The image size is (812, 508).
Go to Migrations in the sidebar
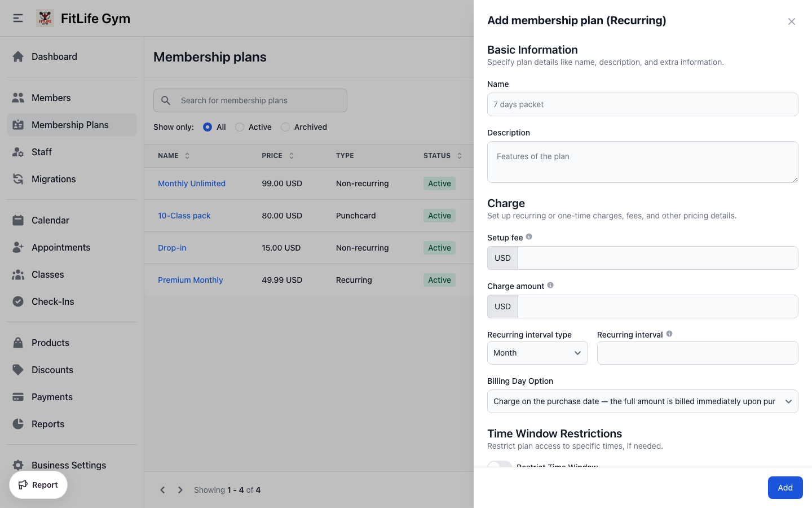click(x=54, y=179)
